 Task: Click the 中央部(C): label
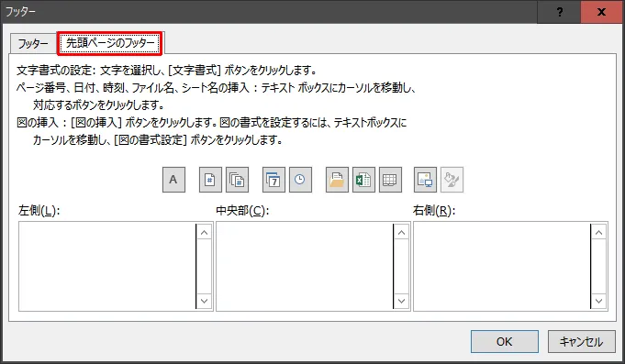pos(242,210)
